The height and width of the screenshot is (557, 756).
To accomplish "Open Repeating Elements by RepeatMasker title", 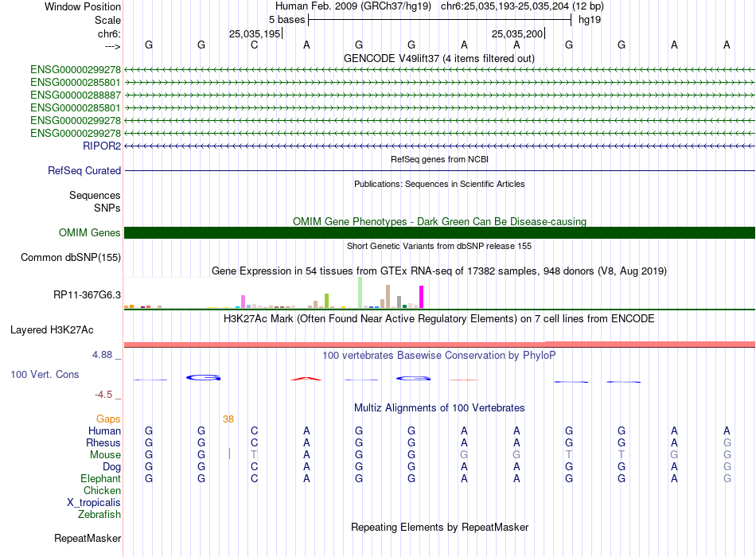I will coord(439,527).
